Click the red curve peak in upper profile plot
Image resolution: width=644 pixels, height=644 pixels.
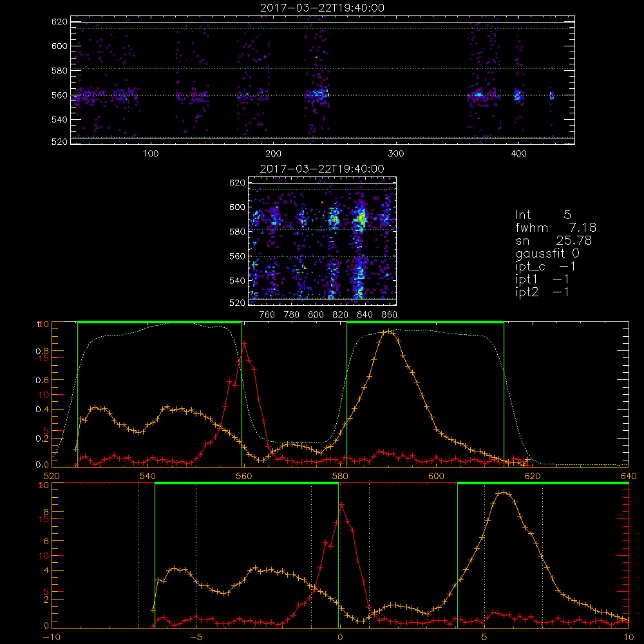(244, 343)
